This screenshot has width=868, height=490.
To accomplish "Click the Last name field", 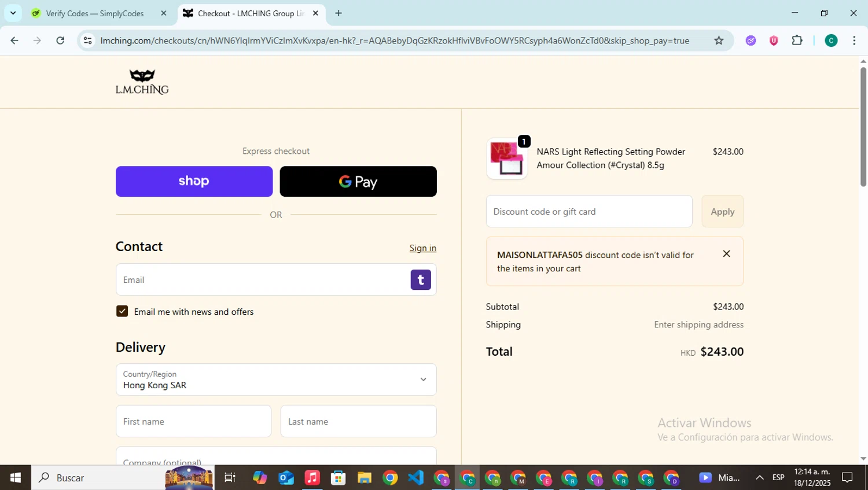I will pos(358,421).
